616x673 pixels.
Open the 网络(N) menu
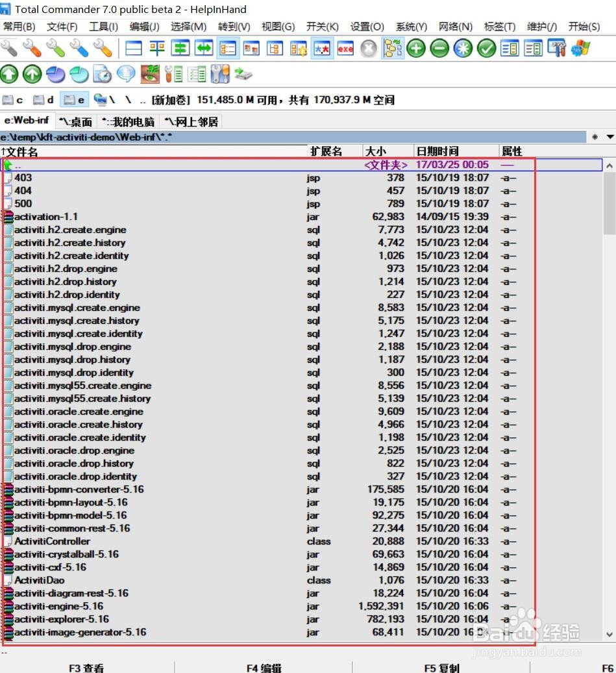(456, 27)
